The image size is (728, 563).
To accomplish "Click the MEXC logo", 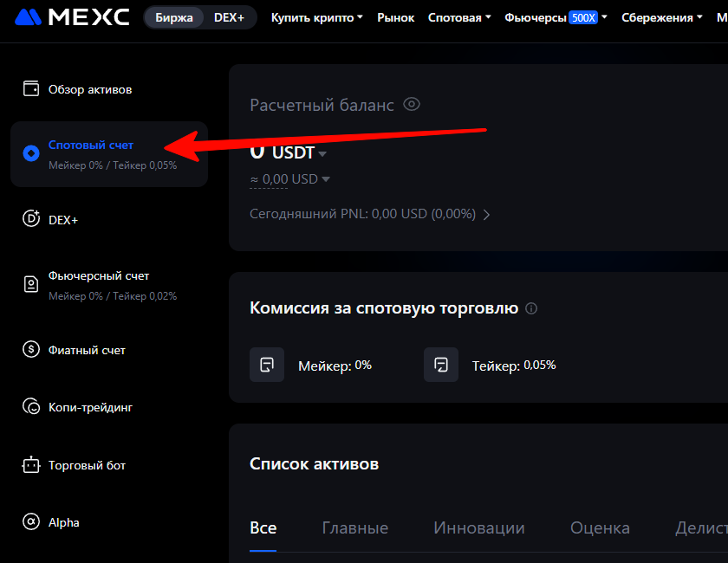I will tap(72, 17).
